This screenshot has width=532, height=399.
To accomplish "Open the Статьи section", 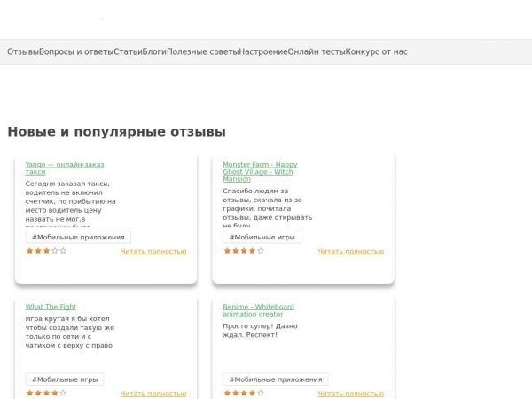I will pyautogui.click(x=128, y=52).
